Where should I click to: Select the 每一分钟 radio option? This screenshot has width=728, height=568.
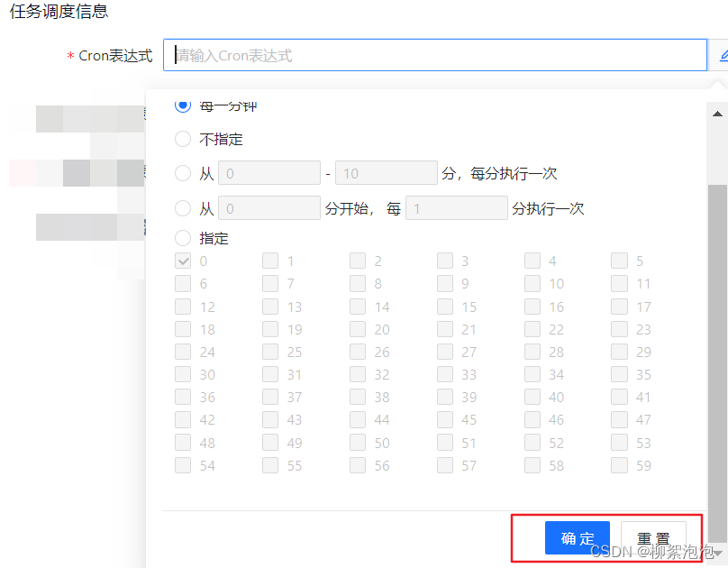[182, 105]
